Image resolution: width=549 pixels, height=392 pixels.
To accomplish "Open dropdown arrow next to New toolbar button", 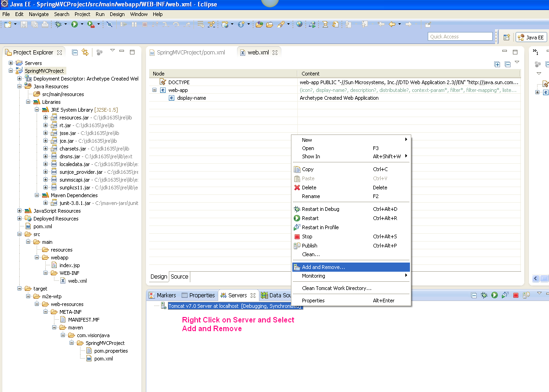I will 16,24.
